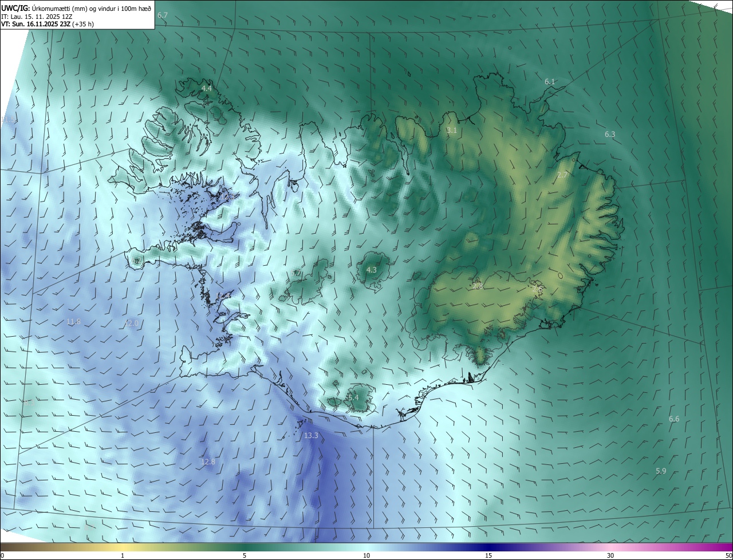Click the 10 tick on the color scale
733x560 pixels.
[366, 555]
